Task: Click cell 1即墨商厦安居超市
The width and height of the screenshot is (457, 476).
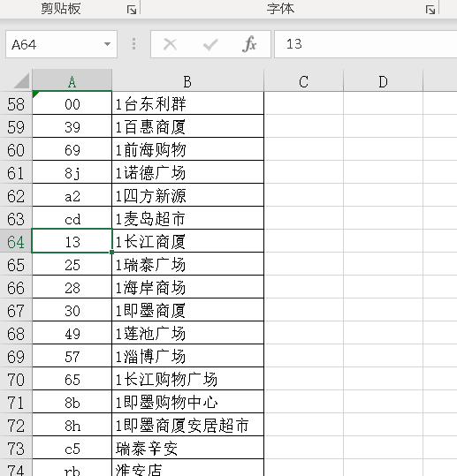Action: (187, 426)
